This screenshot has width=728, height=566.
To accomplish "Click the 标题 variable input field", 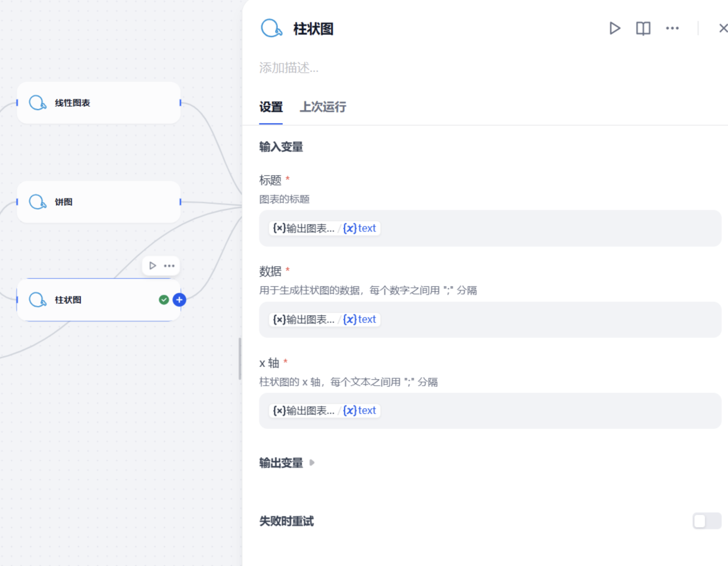I will 490,228.
